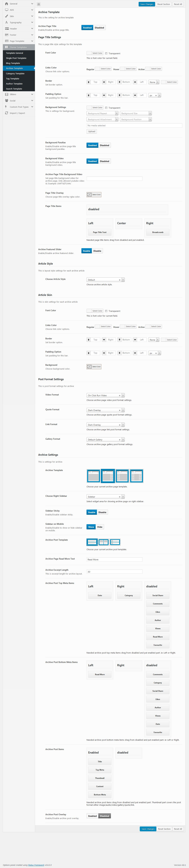Click the expand-all options icon beside Save Changes
Image resolution: width=189 pixels, height=868 pixels.
[38, 4]
